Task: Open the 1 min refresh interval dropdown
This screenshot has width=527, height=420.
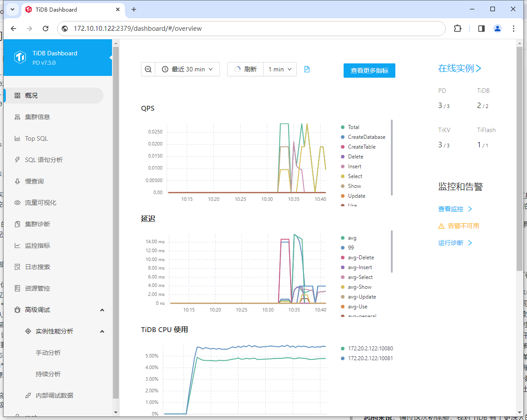Action: 280,69
